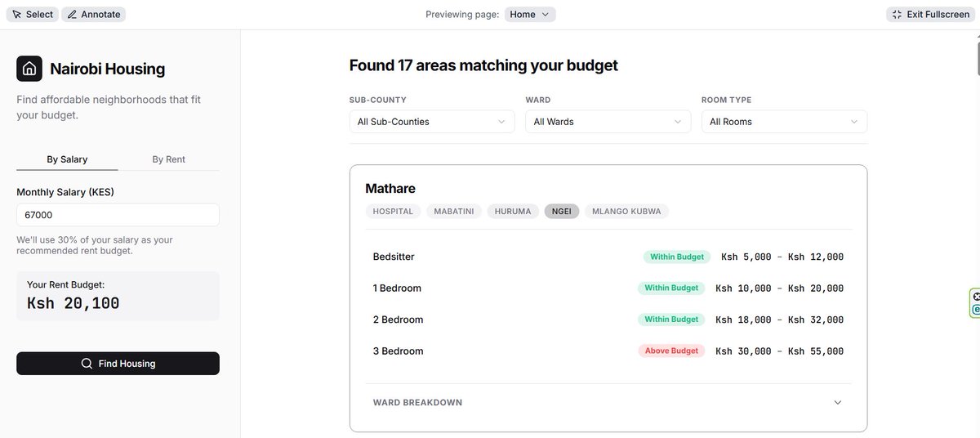
Task: Click the Above Budget badge
Action: (671, 351)
